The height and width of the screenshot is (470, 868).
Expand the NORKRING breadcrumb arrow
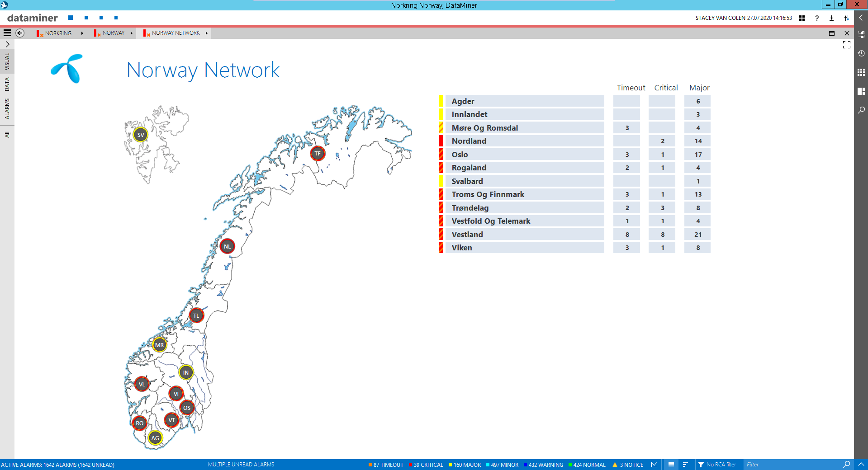[x=82, y=33]
